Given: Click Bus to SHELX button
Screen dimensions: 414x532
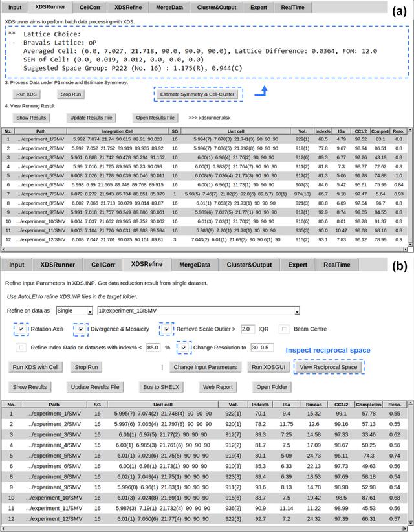Looking at the screenshot, I should coord(161,387).
